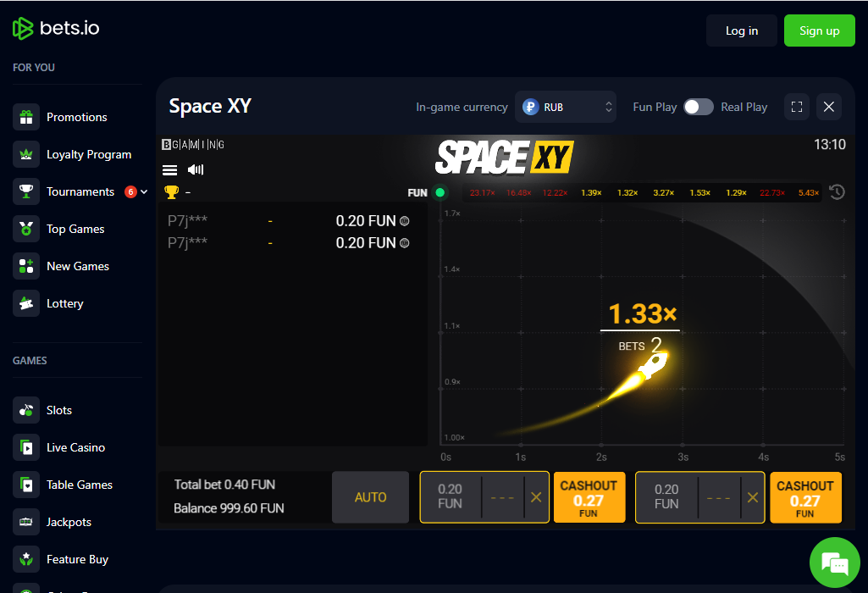The height and width of the screenshot is (593, 868).
Task: Click the Lottery ticket icon
Action: 26,303
